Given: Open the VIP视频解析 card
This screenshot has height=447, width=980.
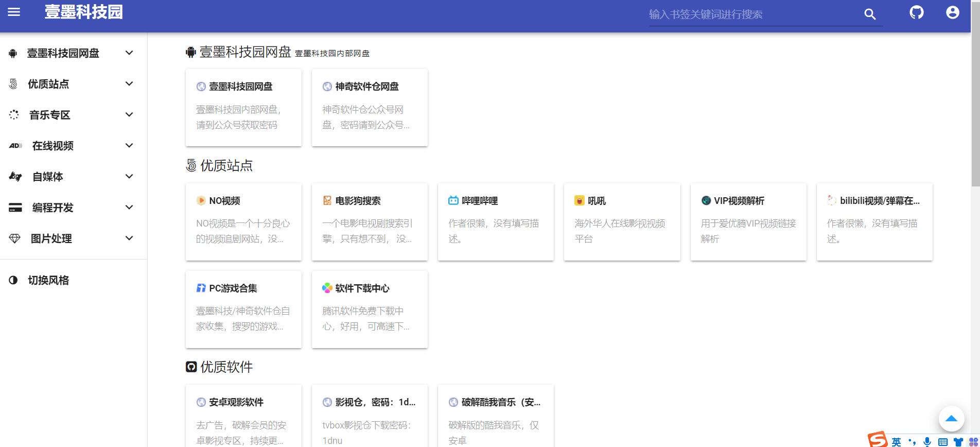Looking at the screenshot, I should [x=748, y=221].
